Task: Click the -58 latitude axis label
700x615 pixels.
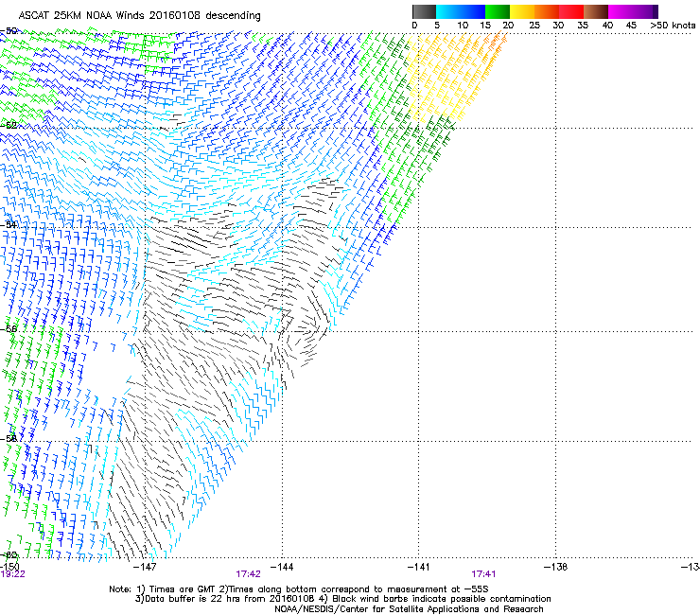Action: (9, 438)
